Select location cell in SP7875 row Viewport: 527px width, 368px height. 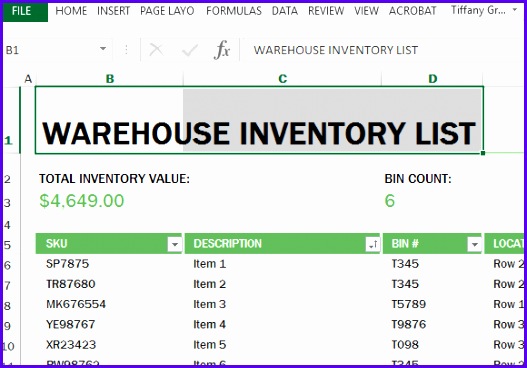pos(508,264)
